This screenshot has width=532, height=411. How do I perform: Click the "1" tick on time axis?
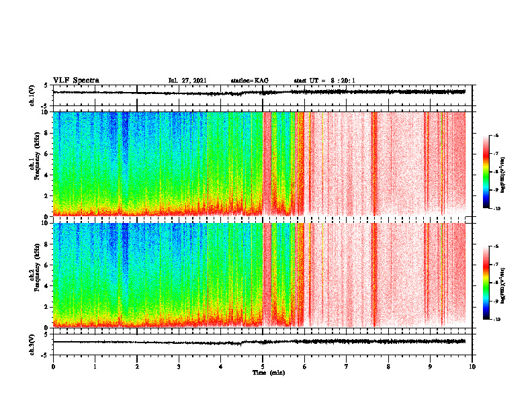[x=95, y=367]
